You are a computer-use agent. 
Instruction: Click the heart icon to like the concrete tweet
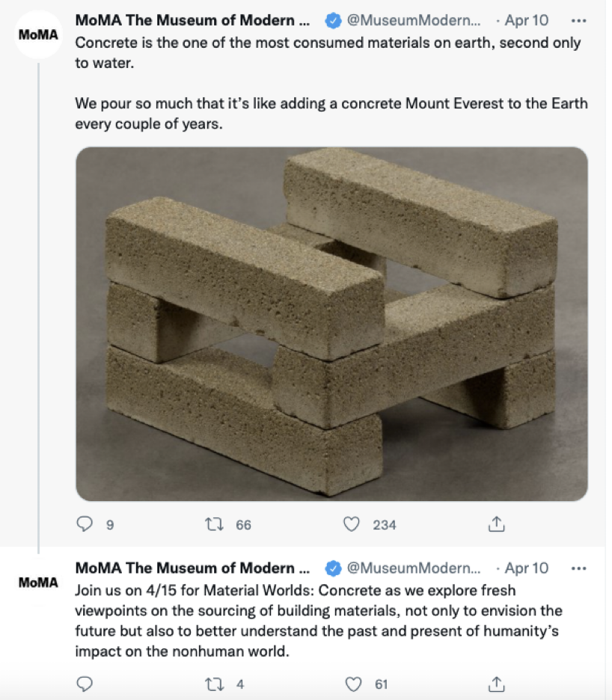(350, 525)
